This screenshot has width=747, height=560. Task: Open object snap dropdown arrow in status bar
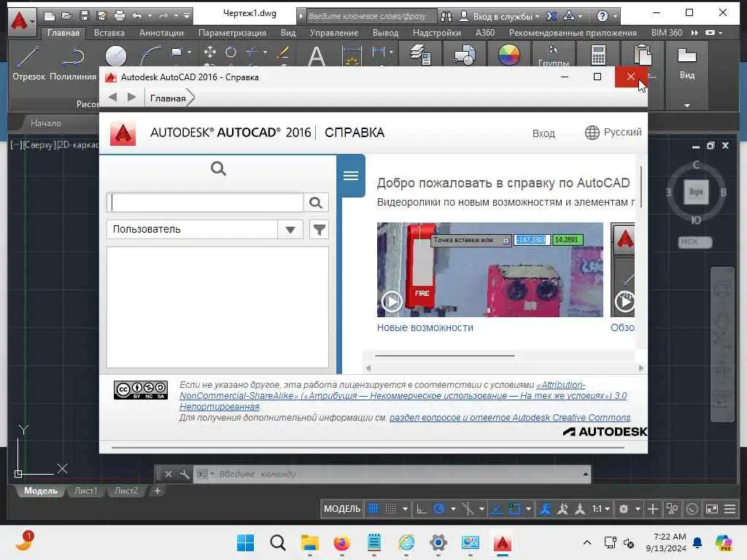pos(528,508)
